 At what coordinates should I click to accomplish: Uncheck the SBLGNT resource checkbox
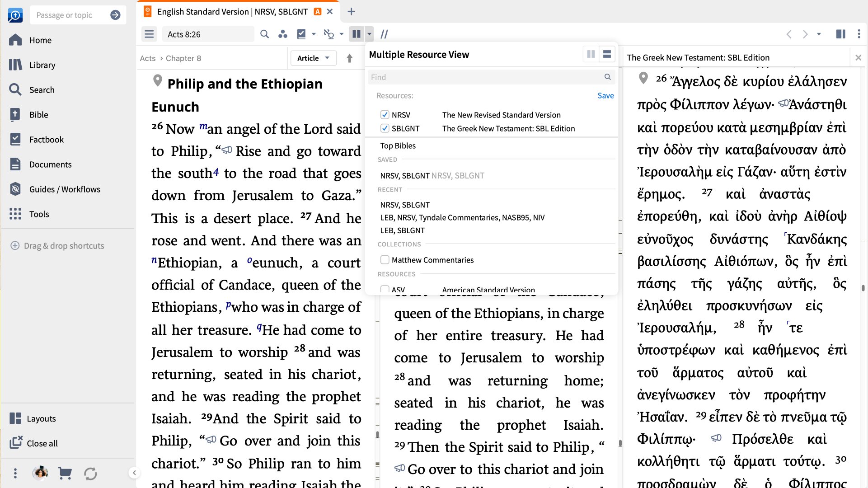coord(385,128)
